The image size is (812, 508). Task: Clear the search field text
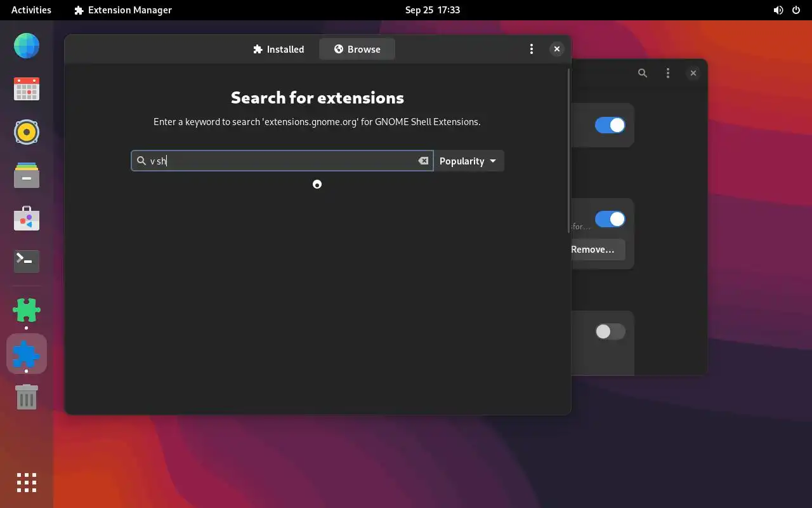(x=423, y=161)
